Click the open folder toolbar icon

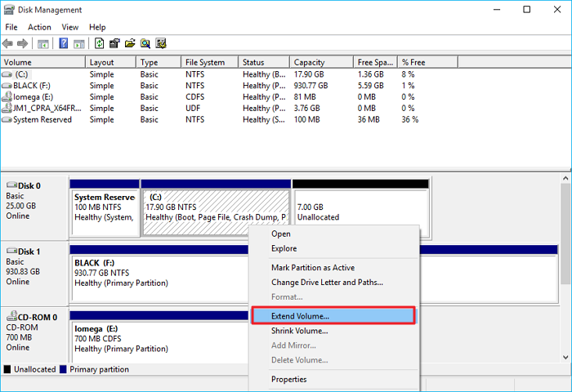pos(130,43)
